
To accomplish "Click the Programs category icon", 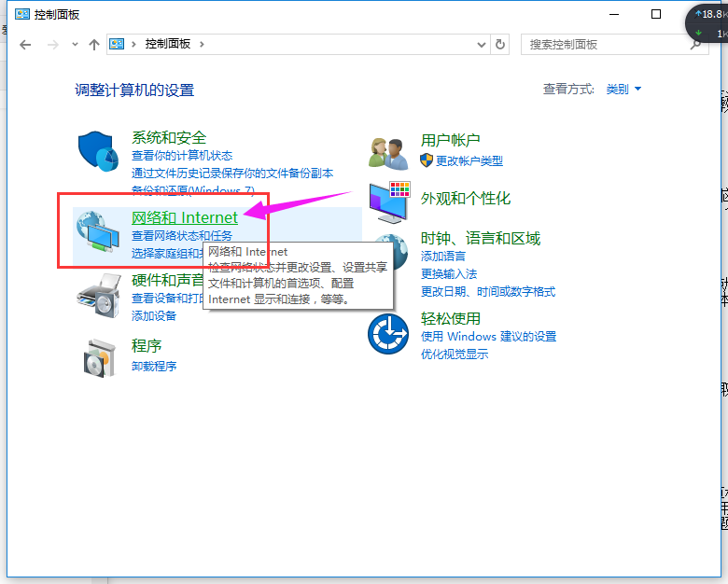I will tap(98, 356).
